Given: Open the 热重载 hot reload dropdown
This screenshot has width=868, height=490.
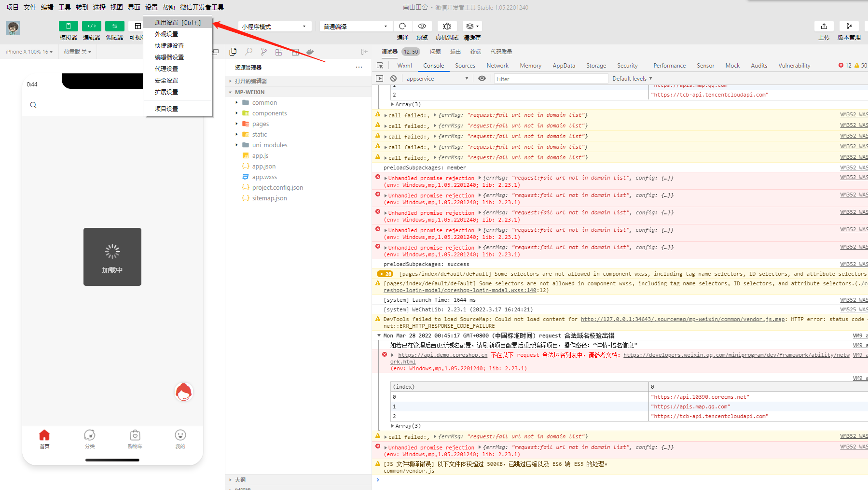Looking at the screenshot, I should (x=77, y=52).
